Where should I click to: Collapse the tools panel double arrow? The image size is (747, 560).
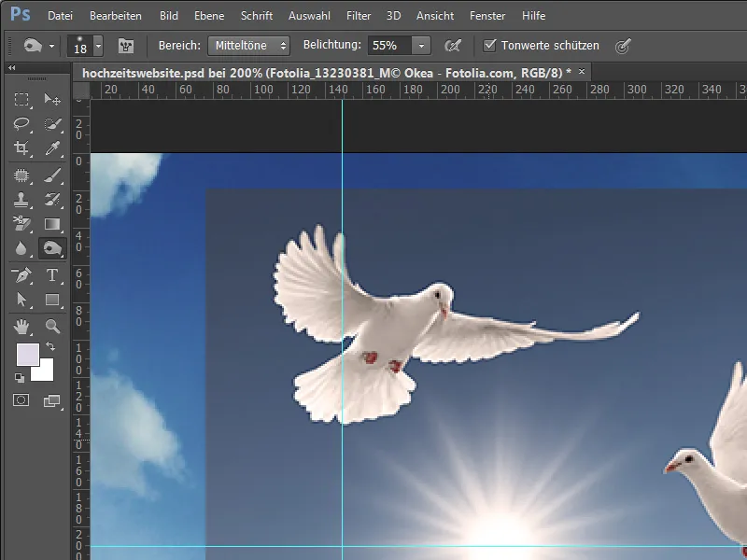(12, 67)
